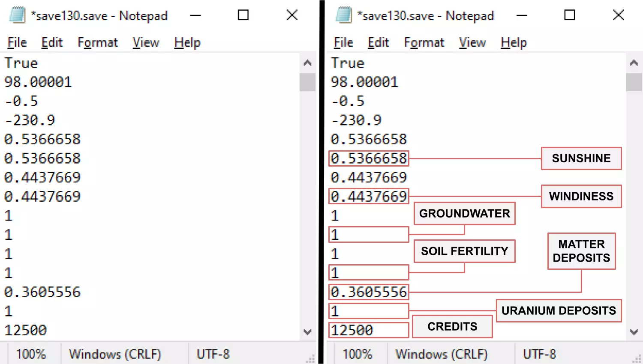Click "Windows (CRLF)" status entry in right window
The height and width of the screenshot is (364, 643).
(442, 354)
